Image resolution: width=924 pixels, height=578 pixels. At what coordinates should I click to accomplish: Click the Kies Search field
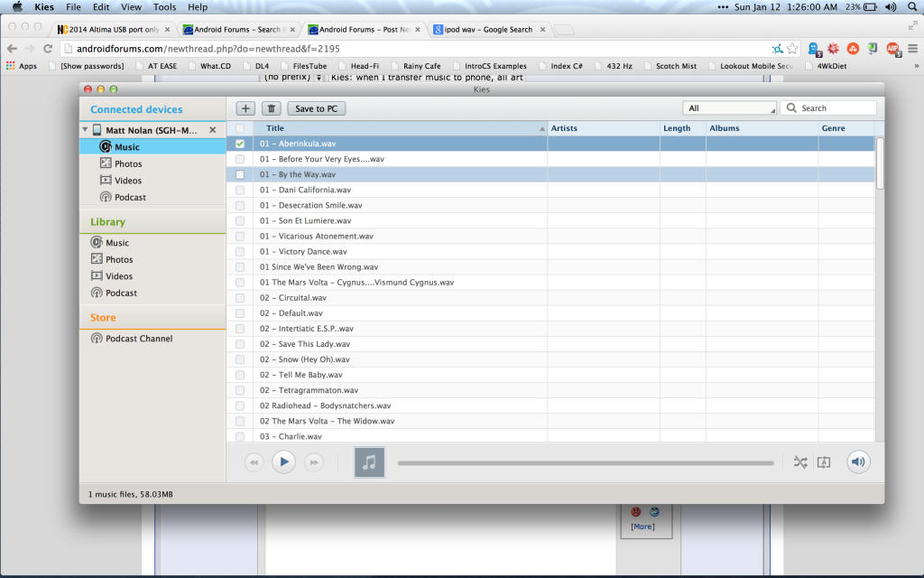[x=828, y=108]
